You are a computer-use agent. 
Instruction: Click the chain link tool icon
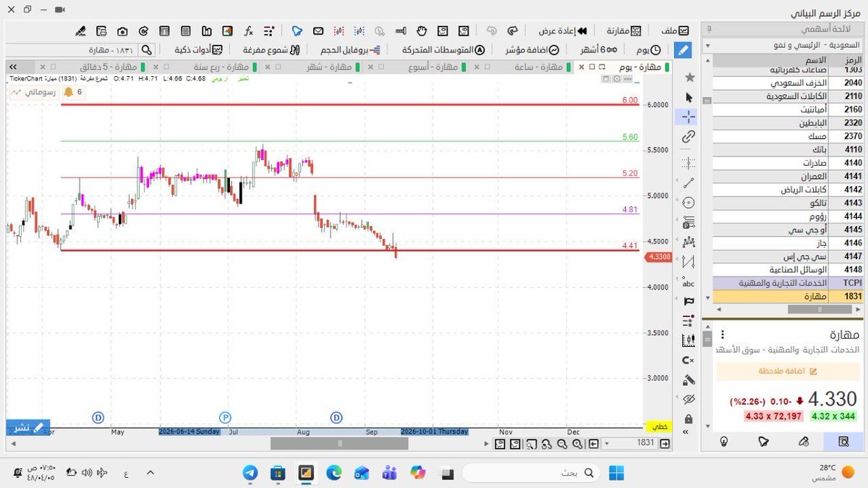[688, 137]
